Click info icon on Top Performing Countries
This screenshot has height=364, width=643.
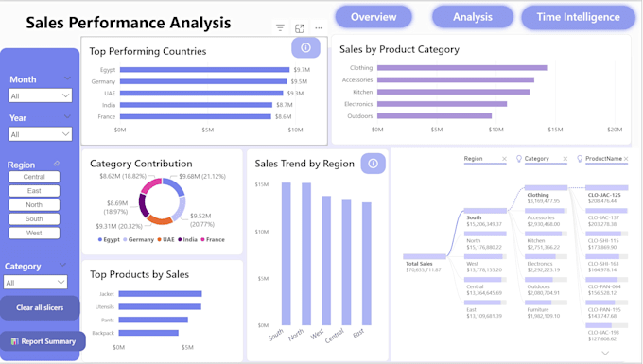[x=305, y=47]
